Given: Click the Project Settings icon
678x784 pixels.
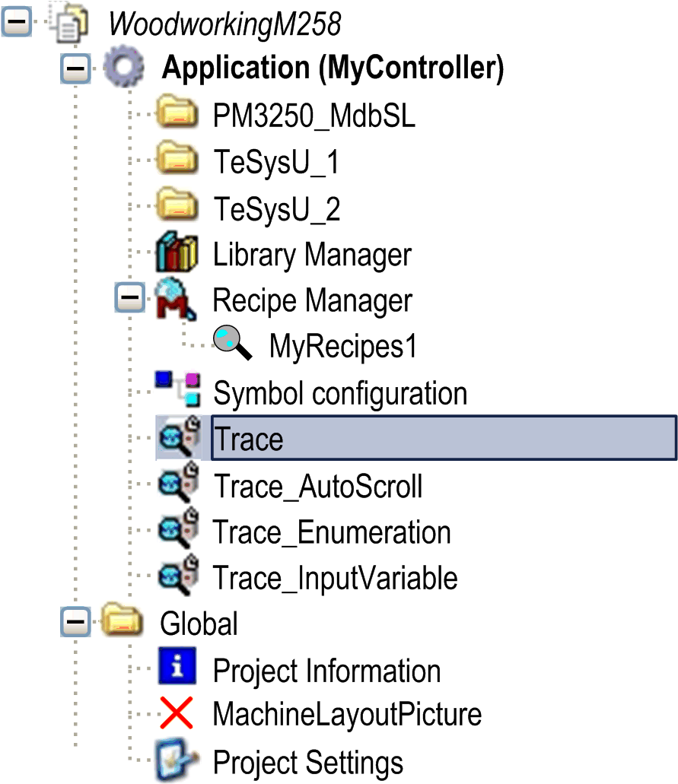Looking at the screenshot, I should coord(177,760).
